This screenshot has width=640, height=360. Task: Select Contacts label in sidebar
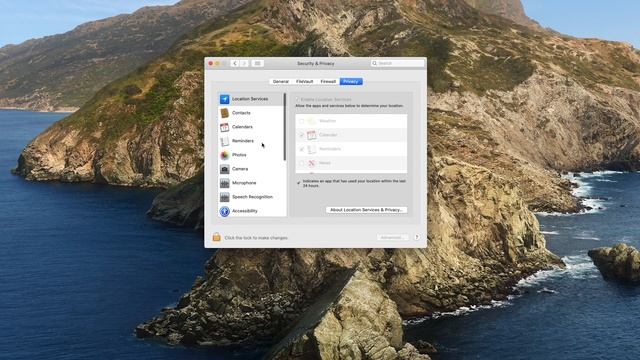coord(241,113)
